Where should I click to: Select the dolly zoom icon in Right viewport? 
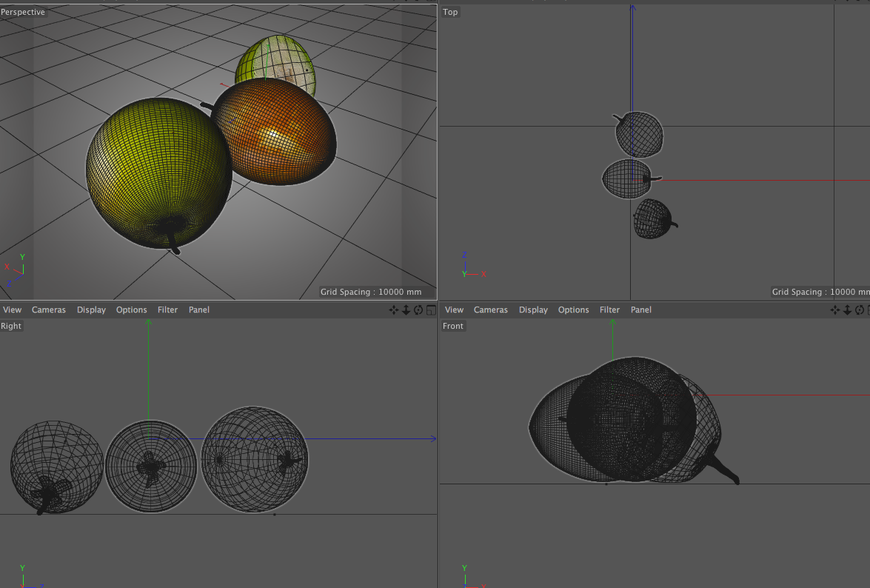406,310
